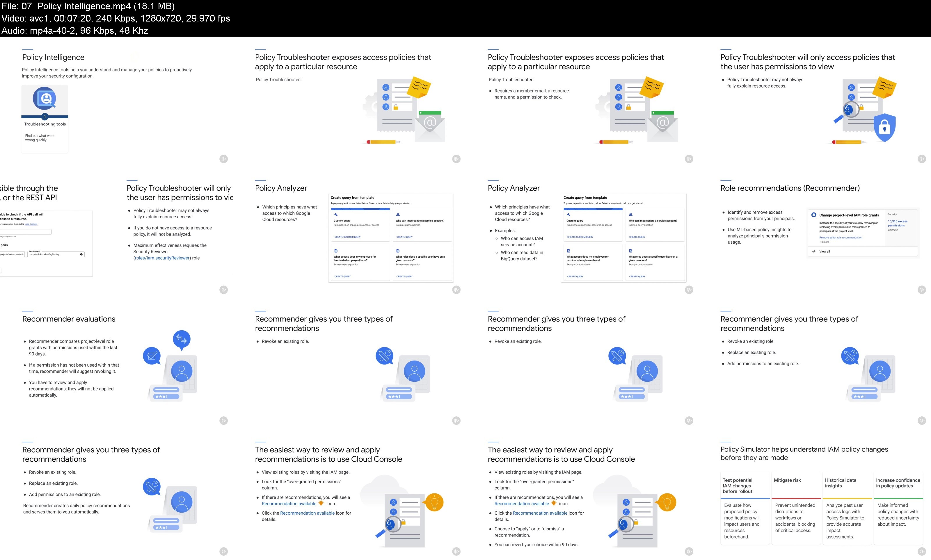Click the arrow icon beside View all
The height and width of the screenshot is (560, 931).
[x=813, y=251]
